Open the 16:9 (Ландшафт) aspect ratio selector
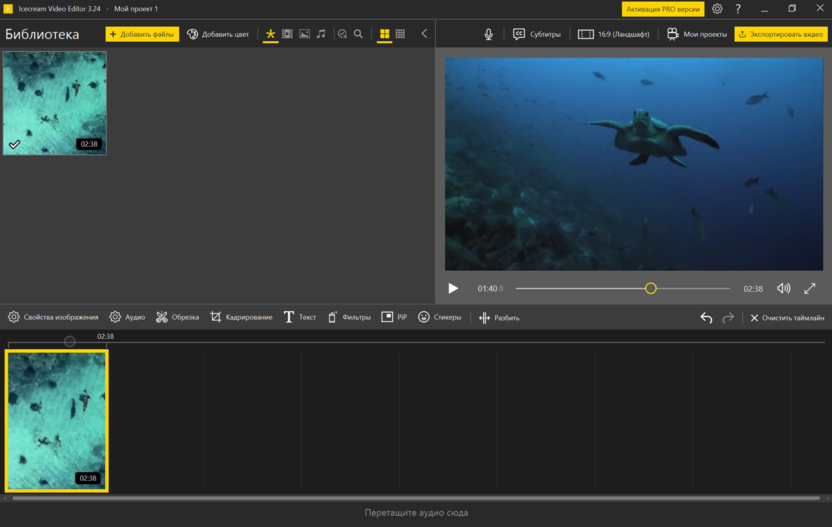The image size is (832, 527). 614,34
